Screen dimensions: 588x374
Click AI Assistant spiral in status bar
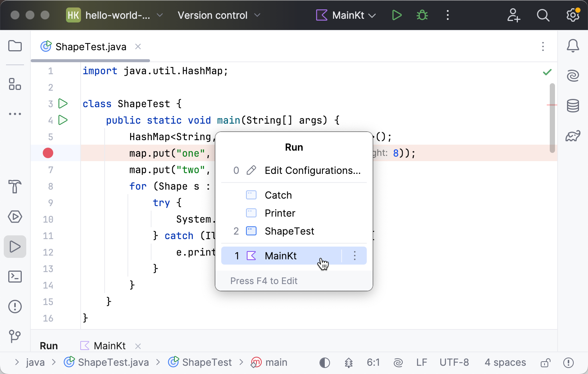[x=398, y=363]
